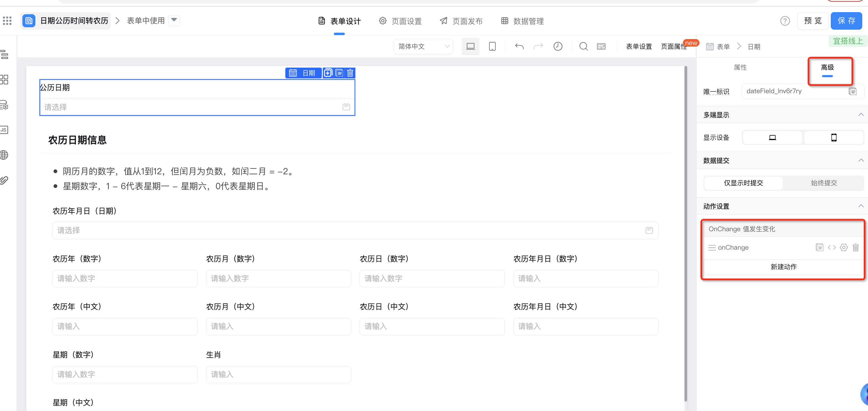Select the 日期 component label tag
This screenshot has height=411, width=868.
303,73
